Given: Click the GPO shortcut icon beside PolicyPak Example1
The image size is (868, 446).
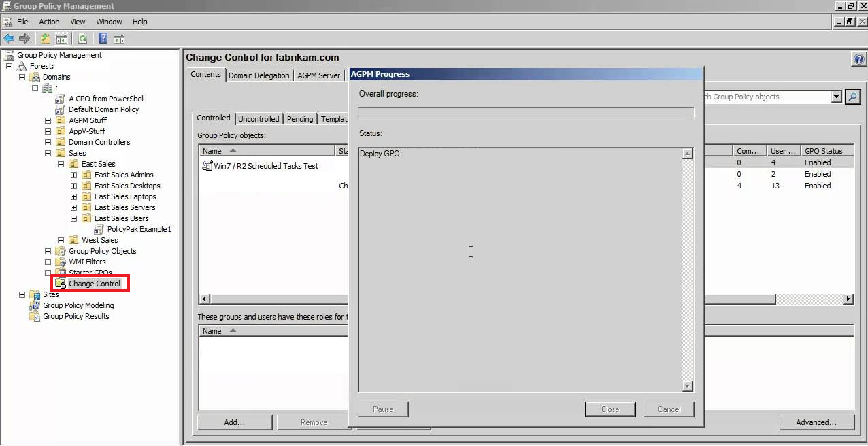Looking at the screenshot, I should pos(99,229).
